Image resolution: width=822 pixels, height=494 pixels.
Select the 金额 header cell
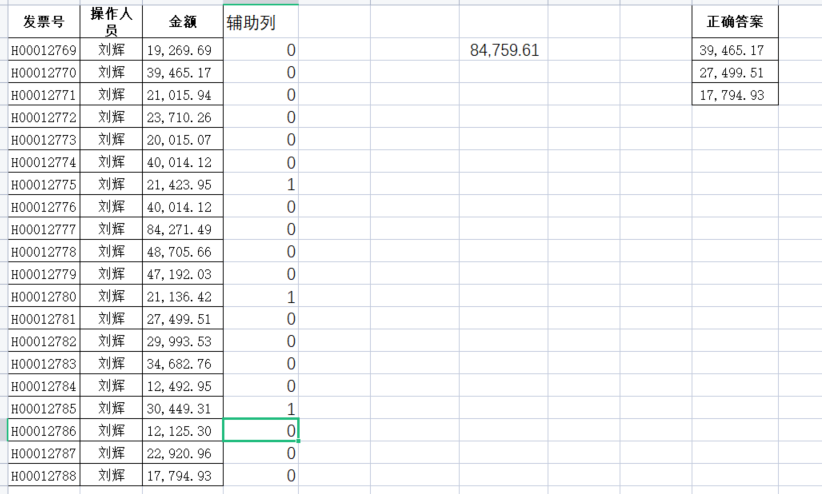183,22
